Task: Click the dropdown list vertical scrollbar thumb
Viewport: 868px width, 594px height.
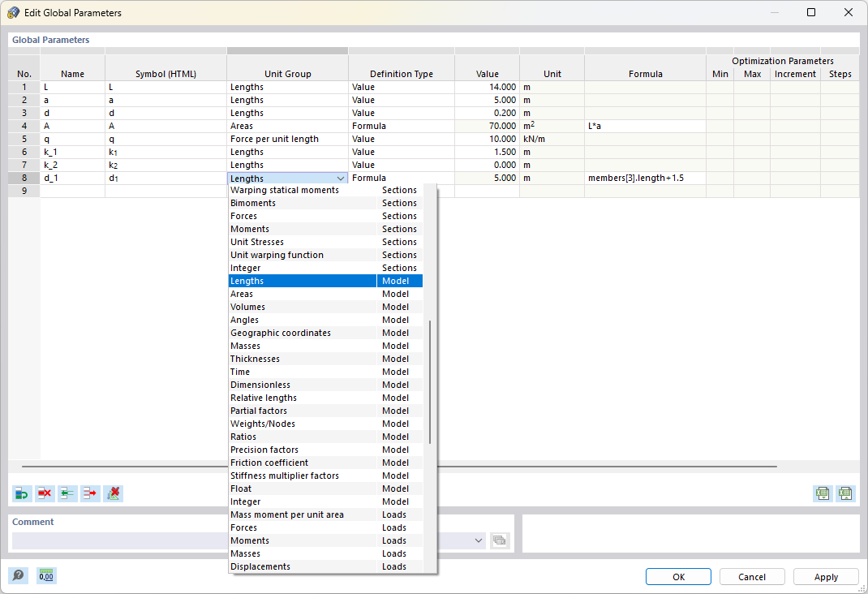Action: pos(430,381)
